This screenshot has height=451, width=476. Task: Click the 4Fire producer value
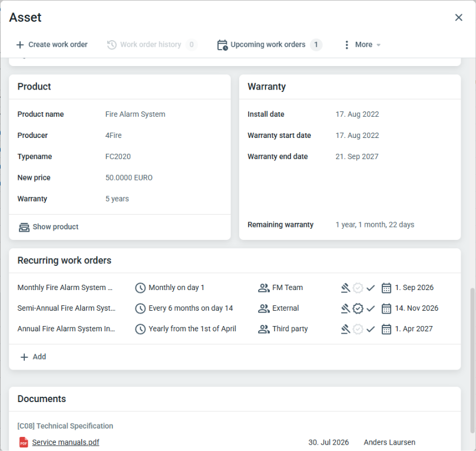pyautogui.click(x=114, y=136)
